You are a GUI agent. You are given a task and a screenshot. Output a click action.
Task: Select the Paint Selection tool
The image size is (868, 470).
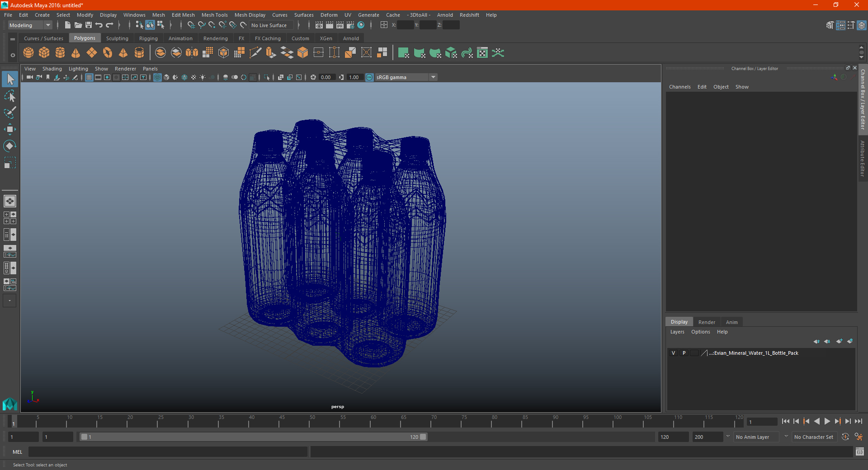[x=10, y=113]
